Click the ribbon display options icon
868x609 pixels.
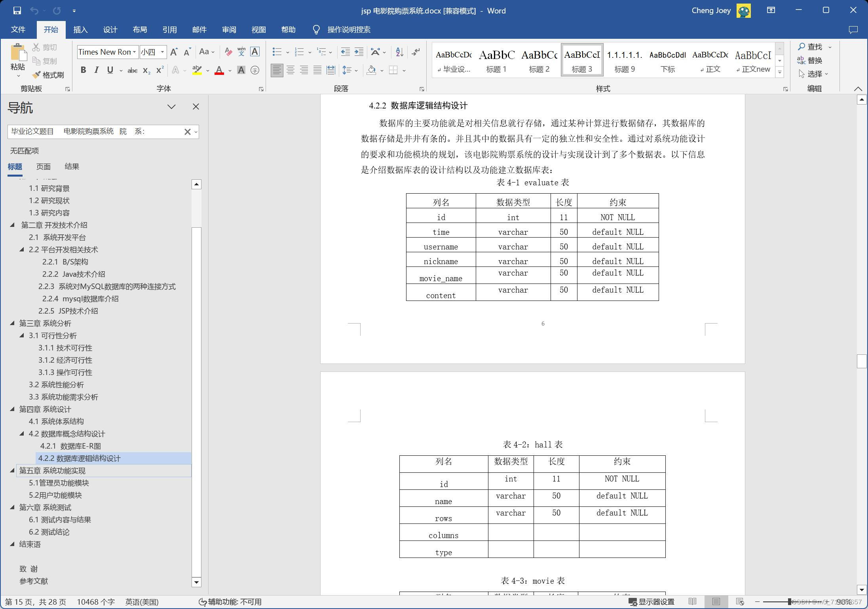771,11
